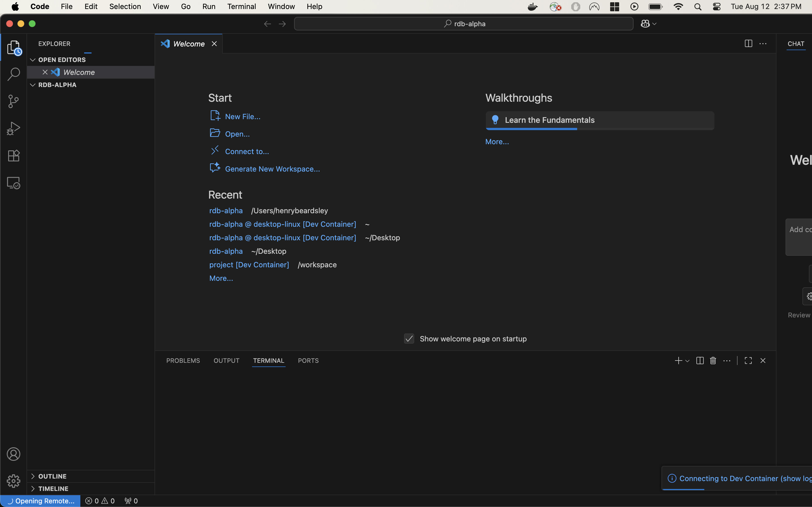
Task: Split the editor right
Action: [748, 44]
